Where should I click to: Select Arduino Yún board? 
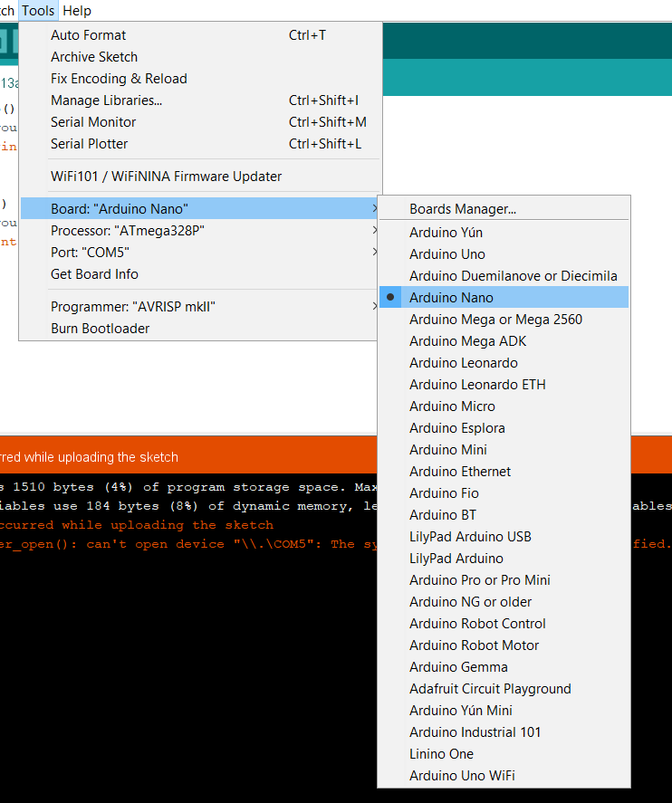pos(504,233)
